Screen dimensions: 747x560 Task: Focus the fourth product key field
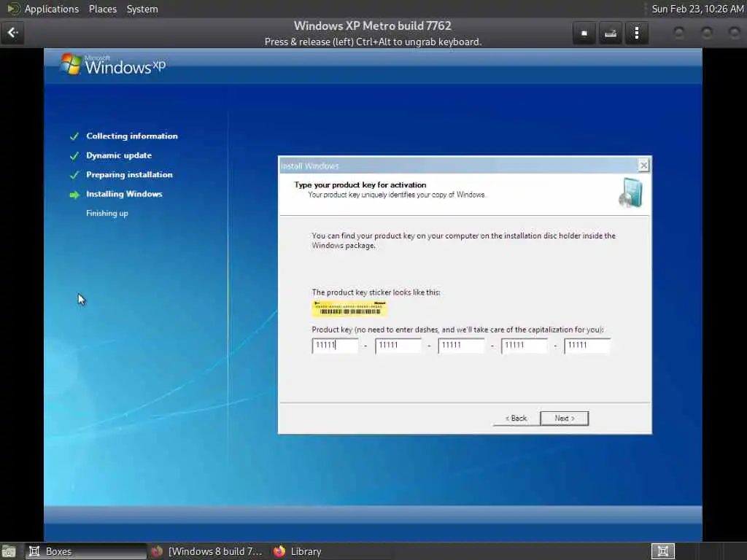coord(524,345)
